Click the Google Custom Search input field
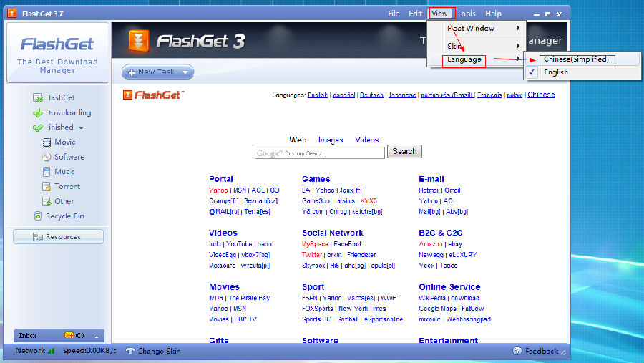Viewport: 644px width, 363px height. point(320,153)
